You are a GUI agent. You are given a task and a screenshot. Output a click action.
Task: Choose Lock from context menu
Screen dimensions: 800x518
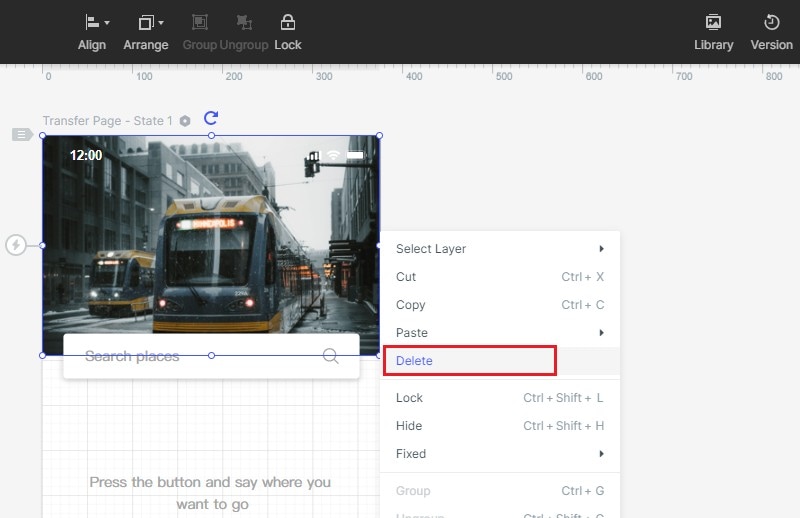click(500, 398)
